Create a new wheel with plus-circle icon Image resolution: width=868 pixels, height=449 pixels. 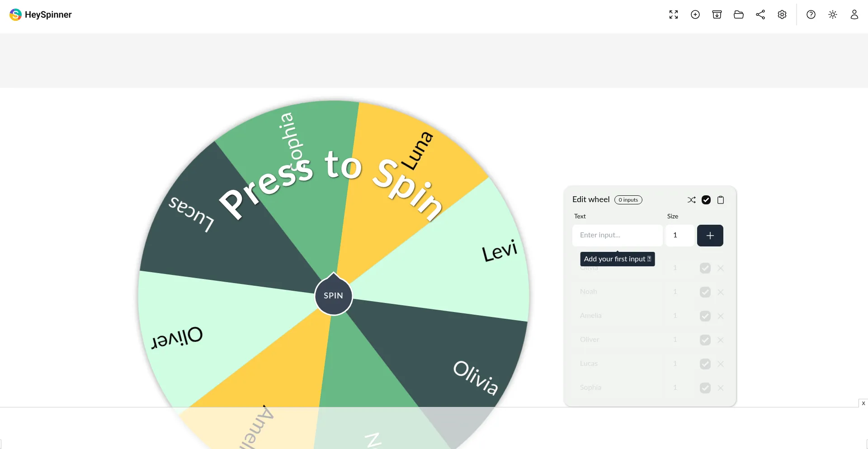pyautogui.click(x=695, y=14)
